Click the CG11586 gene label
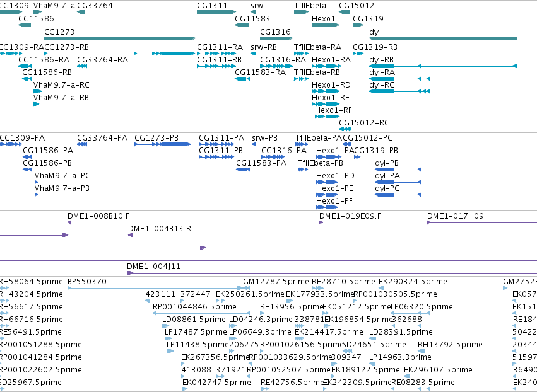 click(36, 18)
